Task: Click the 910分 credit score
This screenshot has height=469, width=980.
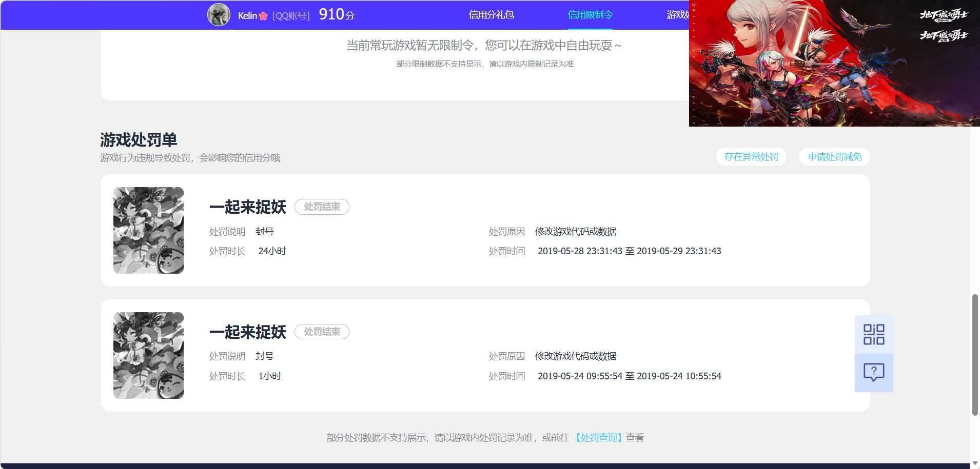Action: 337,14
